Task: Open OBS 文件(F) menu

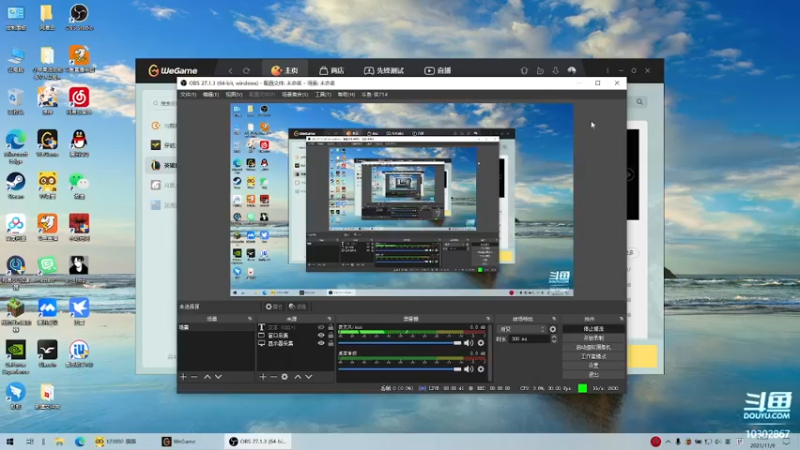Action: point(188,94)
